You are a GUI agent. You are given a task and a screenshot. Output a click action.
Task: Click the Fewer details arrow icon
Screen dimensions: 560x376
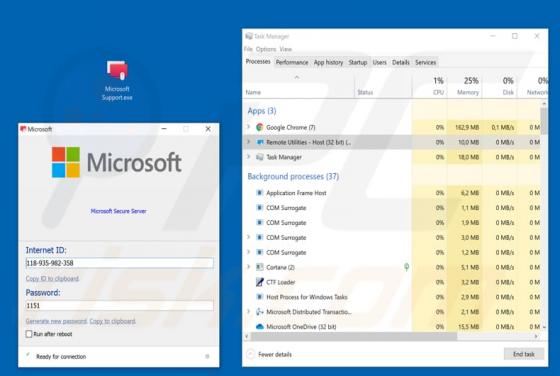250,354
